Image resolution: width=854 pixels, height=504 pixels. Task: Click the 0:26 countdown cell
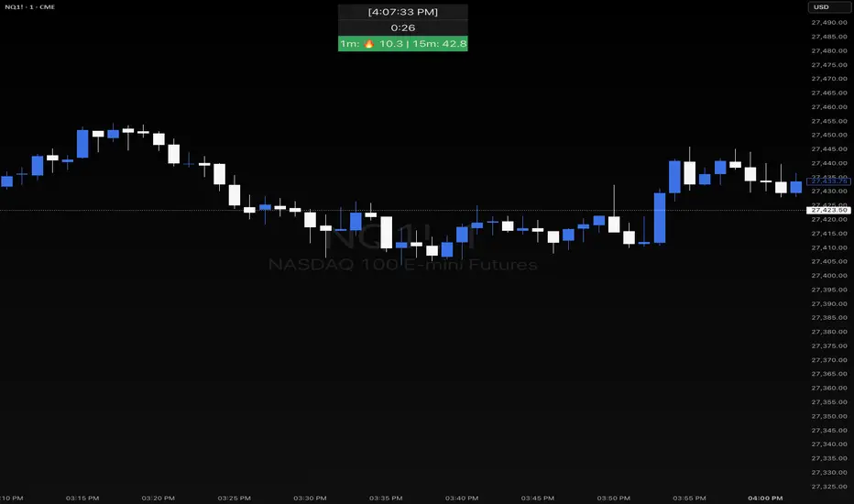[x=403, y=27]
